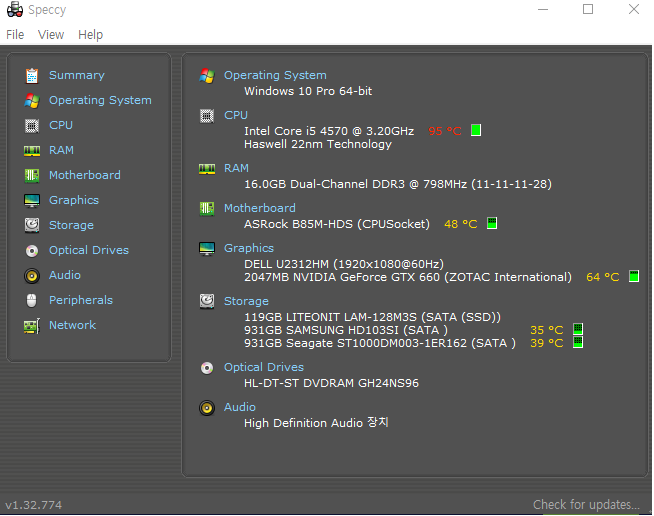The height and width of the screenshot is (516, 654).
Task: Open the Help menu
Action: (x=91, y=35)
